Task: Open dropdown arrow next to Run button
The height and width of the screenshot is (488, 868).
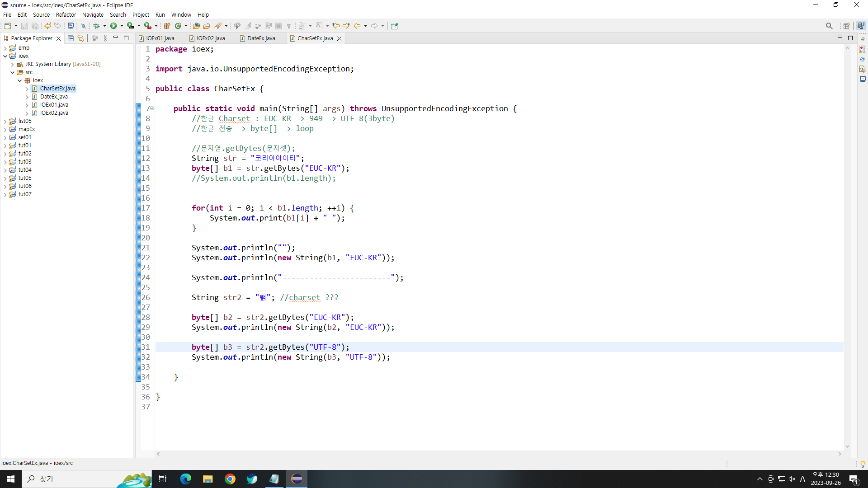Action: pyautogui.click(x=122, y=26)
